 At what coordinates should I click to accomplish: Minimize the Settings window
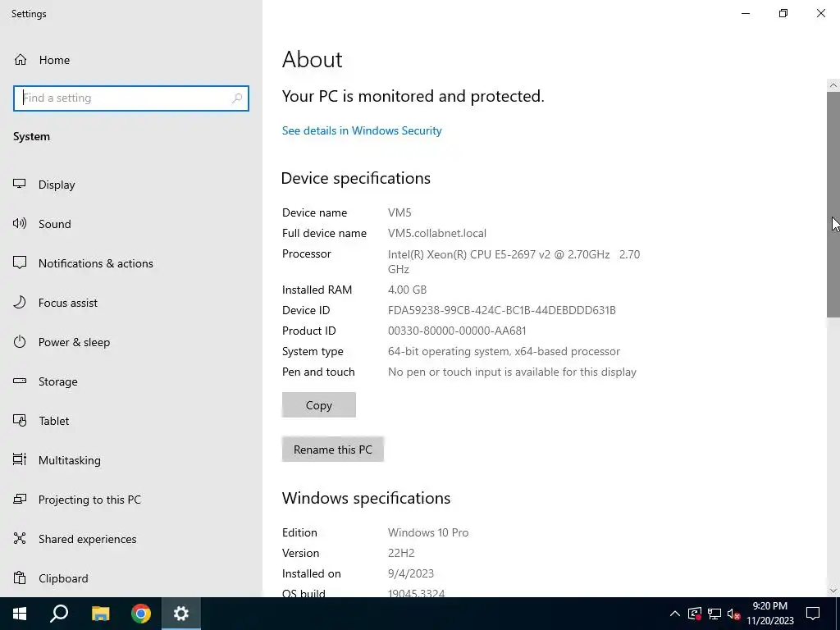click(x=746, y=13)
